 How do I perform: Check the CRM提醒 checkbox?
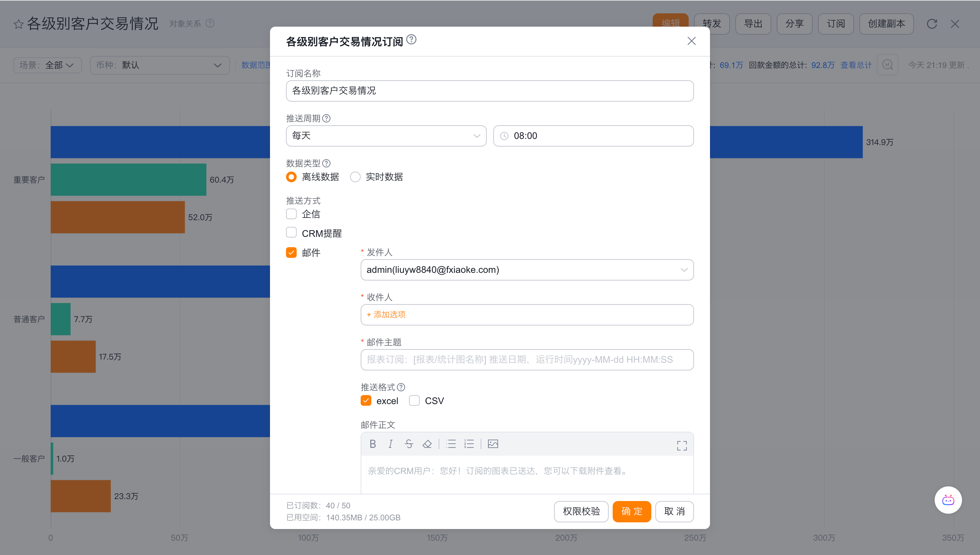tap(291, 233)
